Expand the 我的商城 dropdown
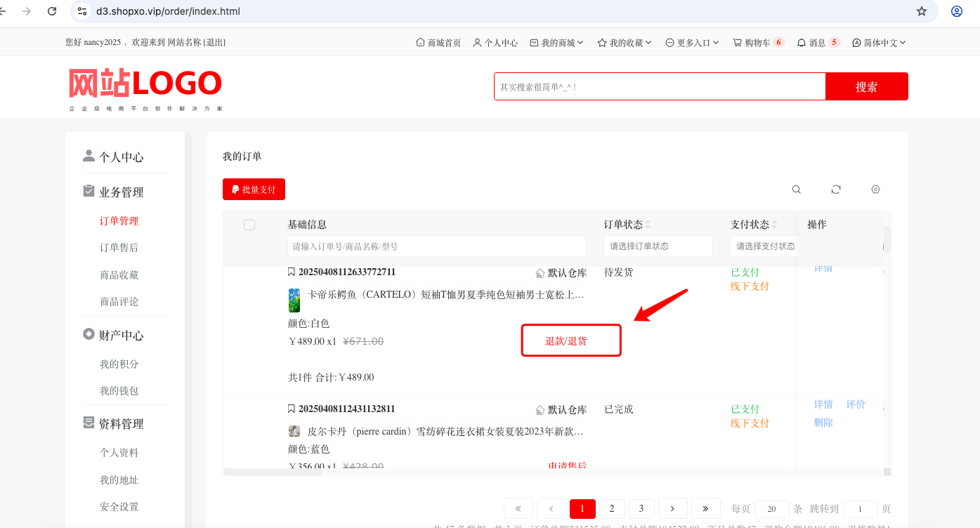Viewport: 980px width, 528px height. [557, 43]
